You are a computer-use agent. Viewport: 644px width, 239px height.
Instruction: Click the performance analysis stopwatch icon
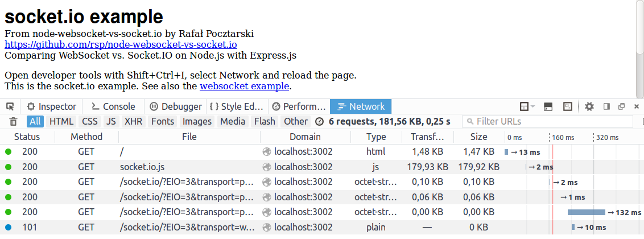(x=319, y=122)
